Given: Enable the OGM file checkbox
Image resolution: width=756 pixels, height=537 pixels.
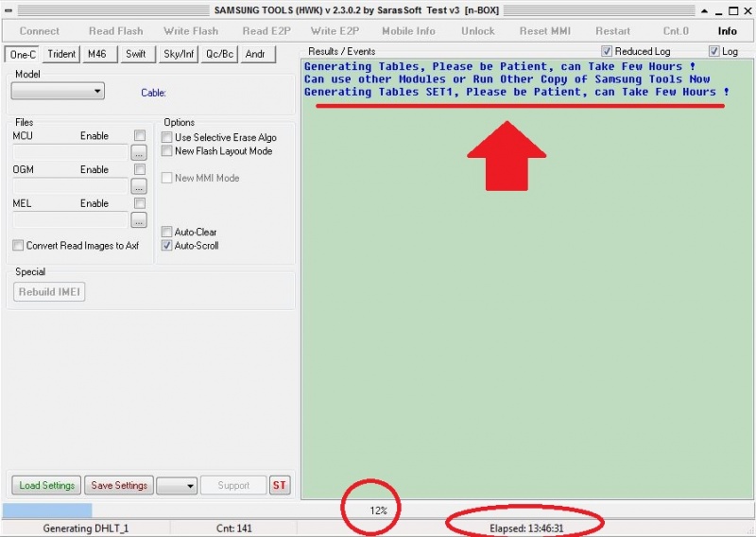Looking at the screenshot, I should 140,169.
